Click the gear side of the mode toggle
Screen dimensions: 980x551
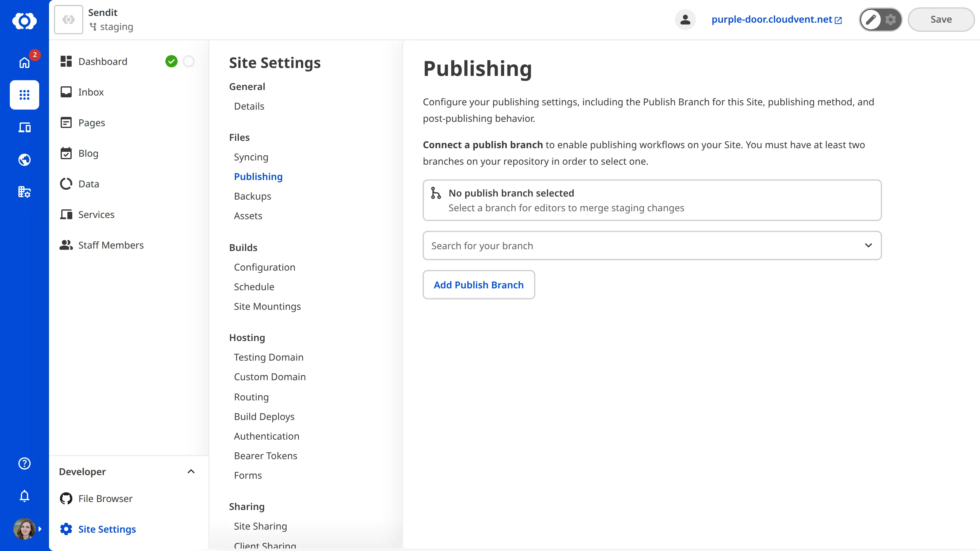point(890,19)
